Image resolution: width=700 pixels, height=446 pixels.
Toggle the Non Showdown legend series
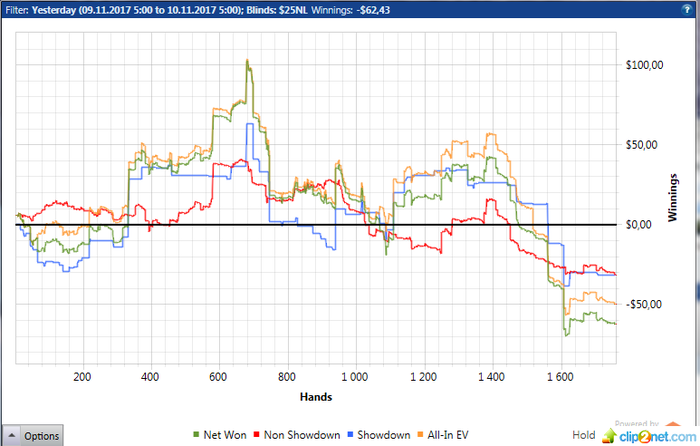(x=296, y=435)
